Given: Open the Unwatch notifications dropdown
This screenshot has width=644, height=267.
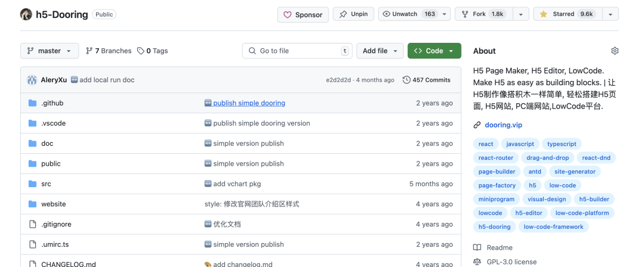Looking at the screenshot, I should (414, 14).
